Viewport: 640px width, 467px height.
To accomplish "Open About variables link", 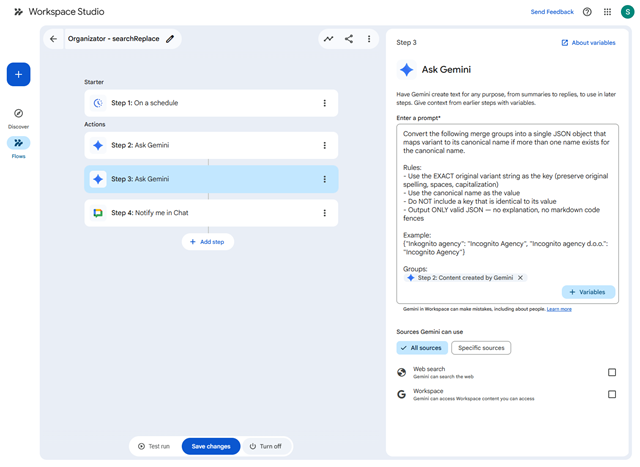I will tap(588, 42).
